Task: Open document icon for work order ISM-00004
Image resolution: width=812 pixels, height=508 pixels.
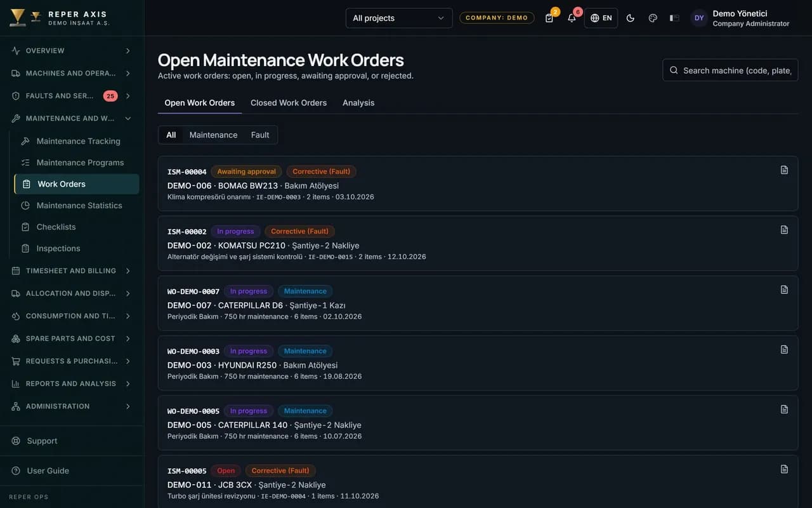Action: (x=784, y=170)
